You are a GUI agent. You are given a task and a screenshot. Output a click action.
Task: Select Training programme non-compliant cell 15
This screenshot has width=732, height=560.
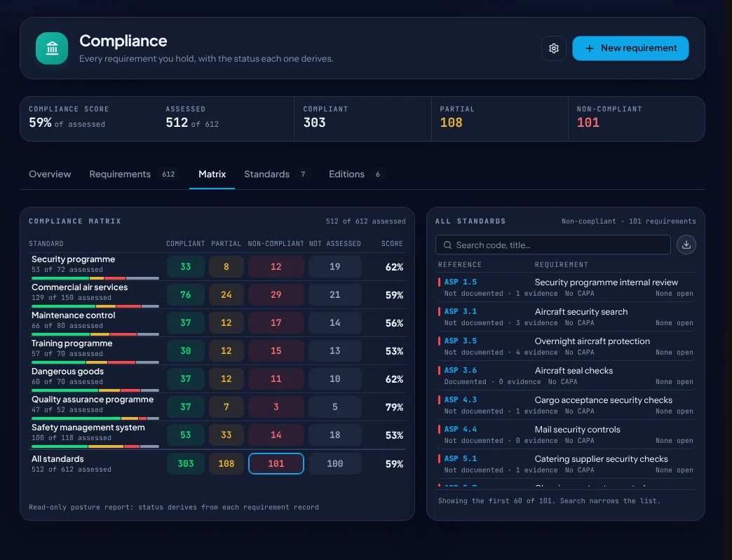[276, 350]
